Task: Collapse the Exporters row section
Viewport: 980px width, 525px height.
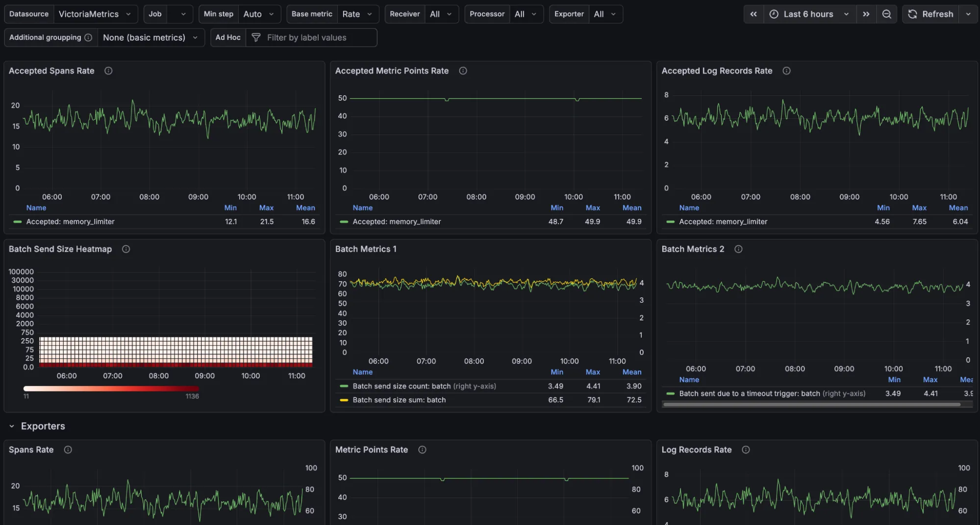Action: coord(12,426)
